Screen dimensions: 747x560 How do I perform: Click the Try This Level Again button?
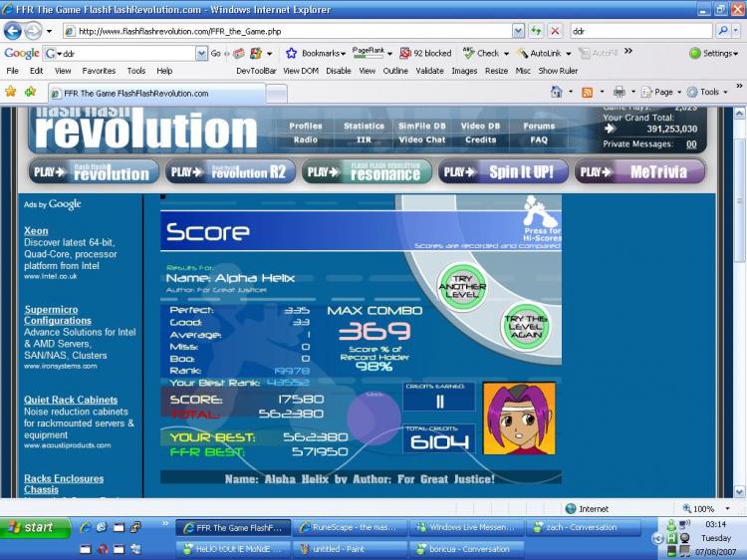click(x=526, y=327)
